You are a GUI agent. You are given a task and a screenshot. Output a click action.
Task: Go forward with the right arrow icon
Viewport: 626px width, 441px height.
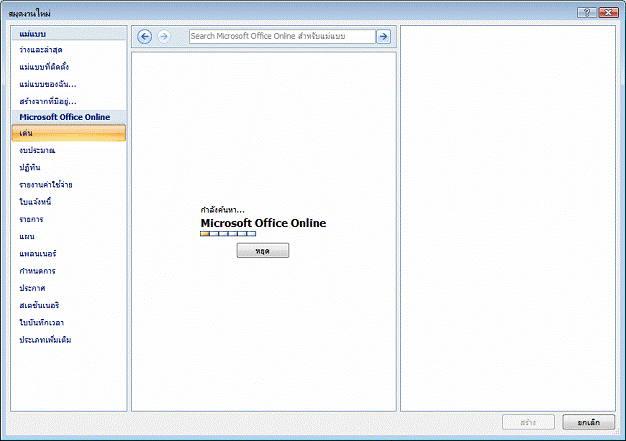[x=164, y=37]
